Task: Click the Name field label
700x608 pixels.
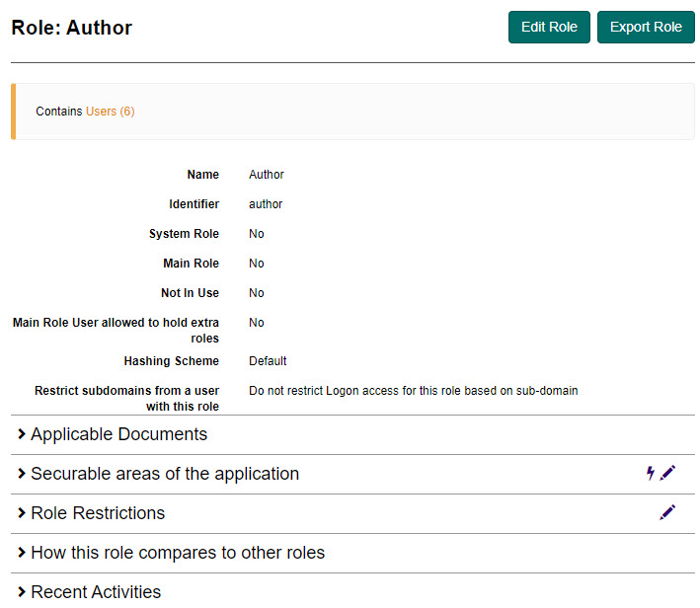Action: [203, 175]
